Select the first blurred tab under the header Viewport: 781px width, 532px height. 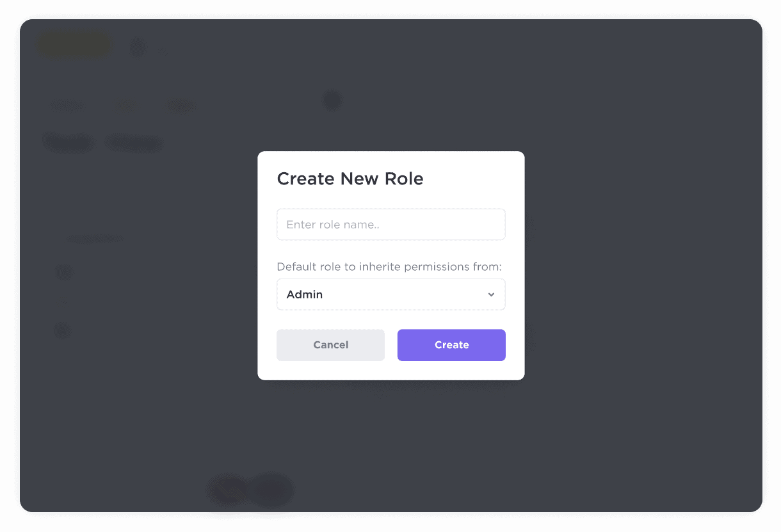click(x=68, y=106)
